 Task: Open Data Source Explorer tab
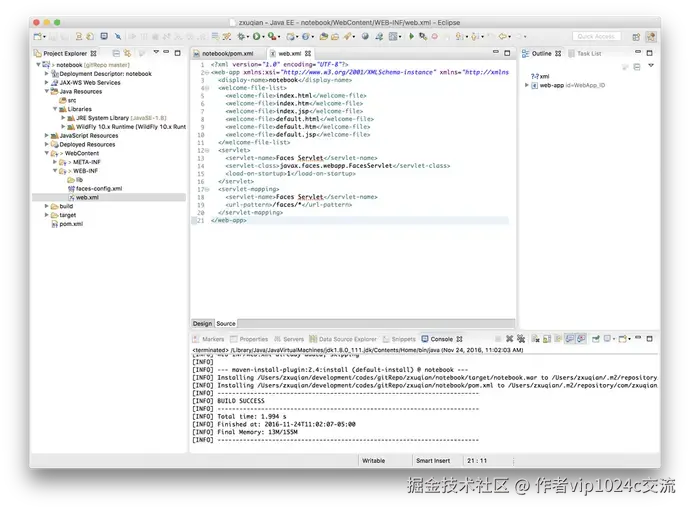point(343,339)
